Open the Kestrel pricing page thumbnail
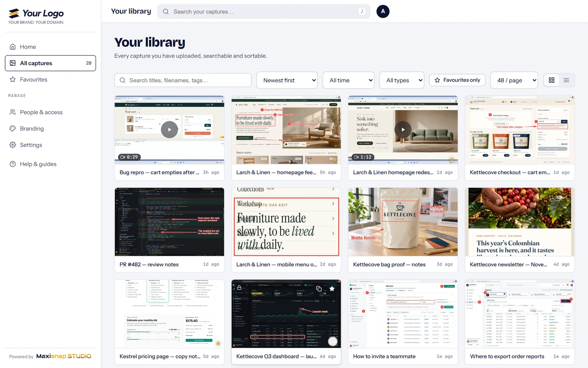Screen dimensions: 588x368 click(169, 314)
